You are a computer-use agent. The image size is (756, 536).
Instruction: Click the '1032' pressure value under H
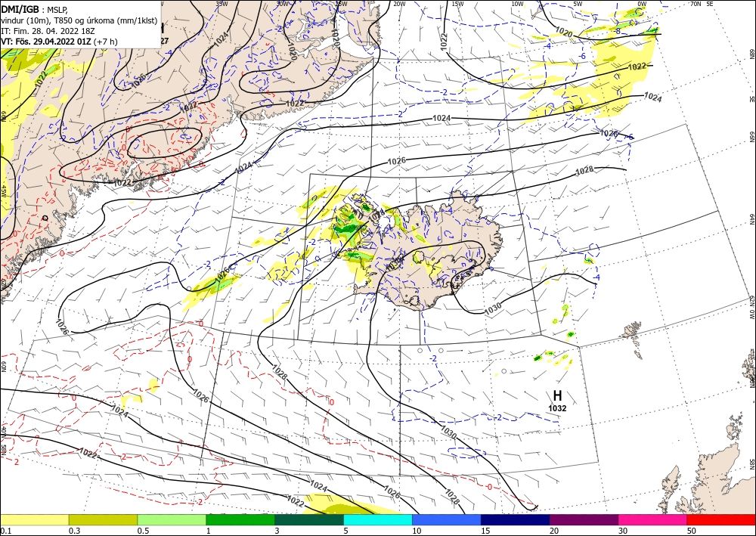click(x=557, y=408)
